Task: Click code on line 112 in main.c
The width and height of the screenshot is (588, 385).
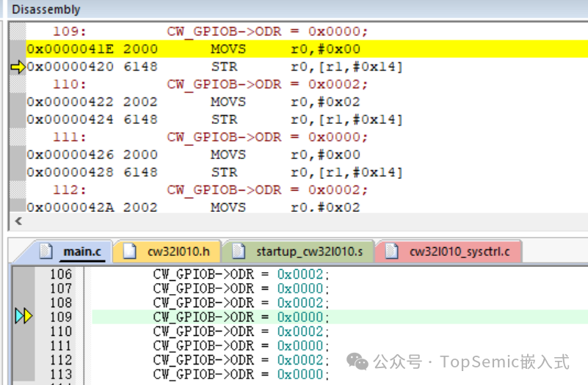Action: coord(241,360)
